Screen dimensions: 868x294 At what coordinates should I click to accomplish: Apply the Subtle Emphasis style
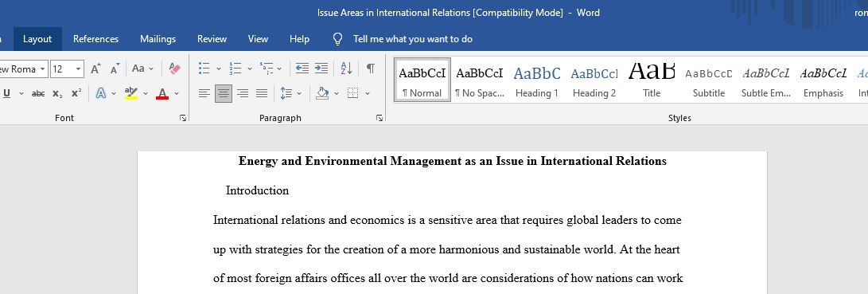click(x=766, y=80)
